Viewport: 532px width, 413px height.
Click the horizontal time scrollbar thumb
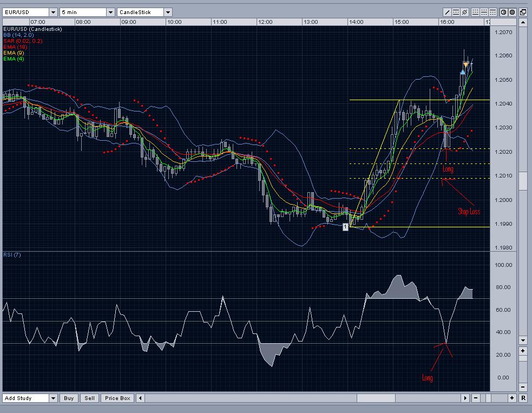pyautogui.click(x=376, y=398)
